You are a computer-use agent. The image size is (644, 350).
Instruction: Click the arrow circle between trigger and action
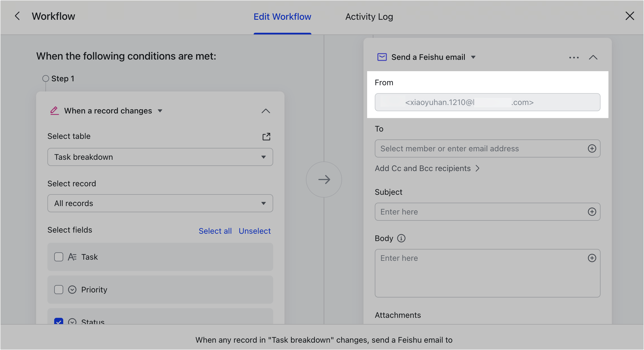coord(324,180)
